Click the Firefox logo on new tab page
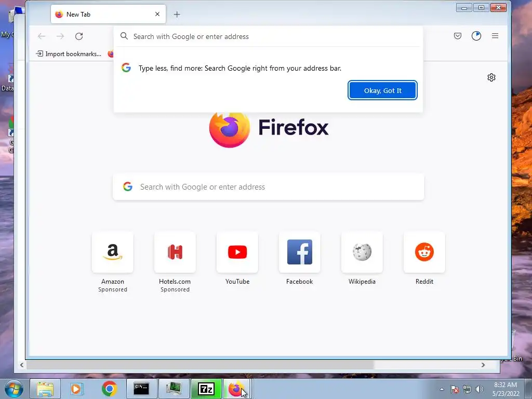The height and width of the screenshot is (399, 532). click(x=230, y=129)
